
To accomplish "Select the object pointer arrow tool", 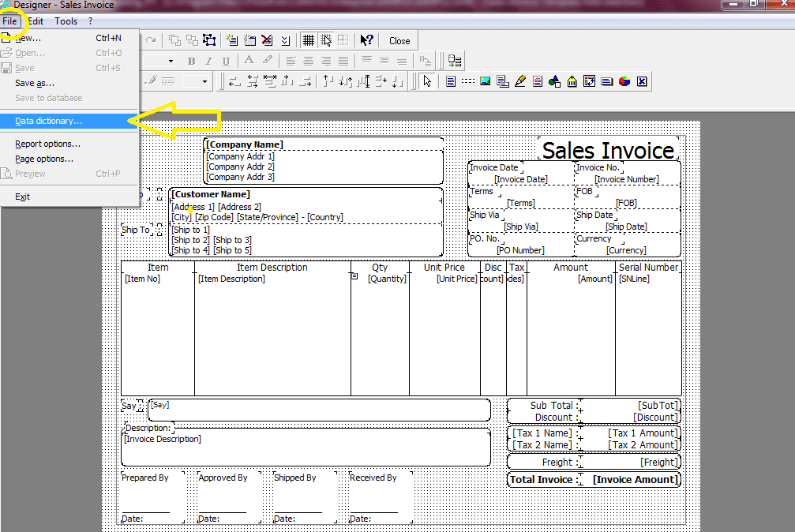I will [x=427, y=81].
